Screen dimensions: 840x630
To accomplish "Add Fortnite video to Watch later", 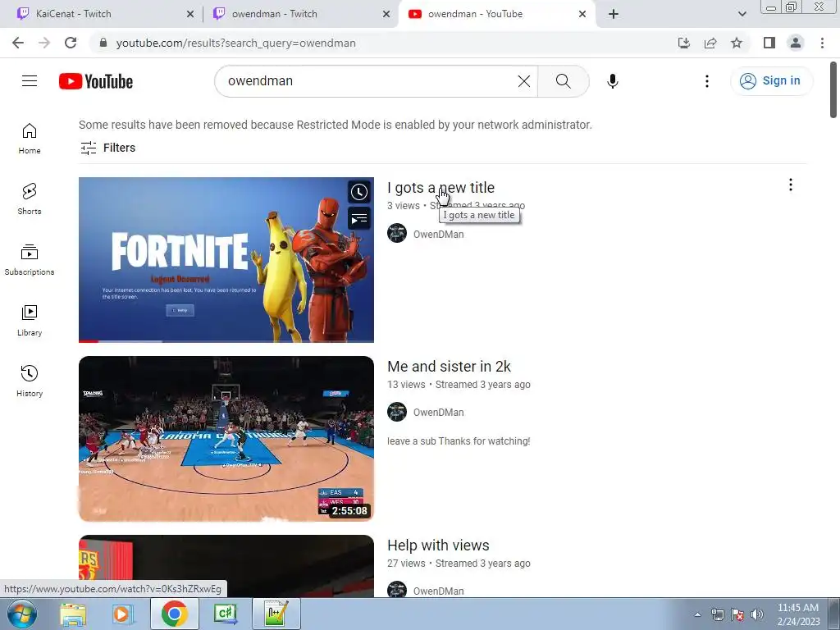I will (x=359, y=192).
